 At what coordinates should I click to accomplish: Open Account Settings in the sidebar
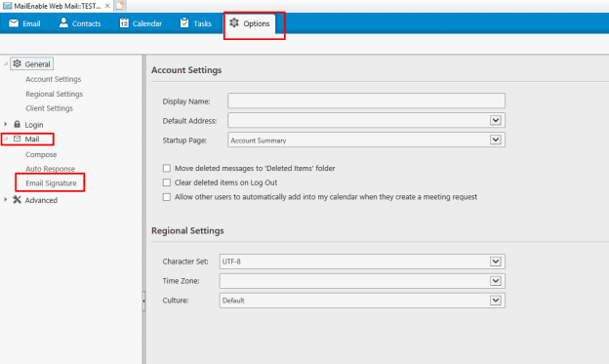(54, 79)
